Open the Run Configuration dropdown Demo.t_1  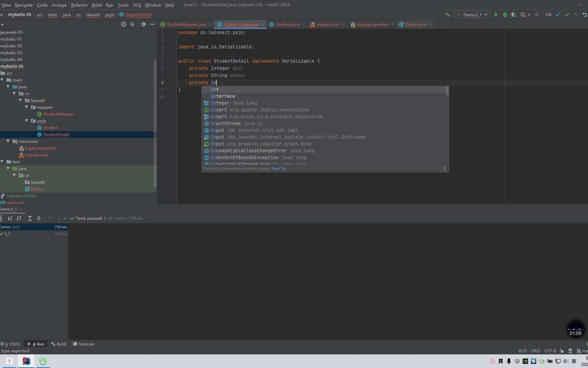pyautogui.click(x=472, y=15)
